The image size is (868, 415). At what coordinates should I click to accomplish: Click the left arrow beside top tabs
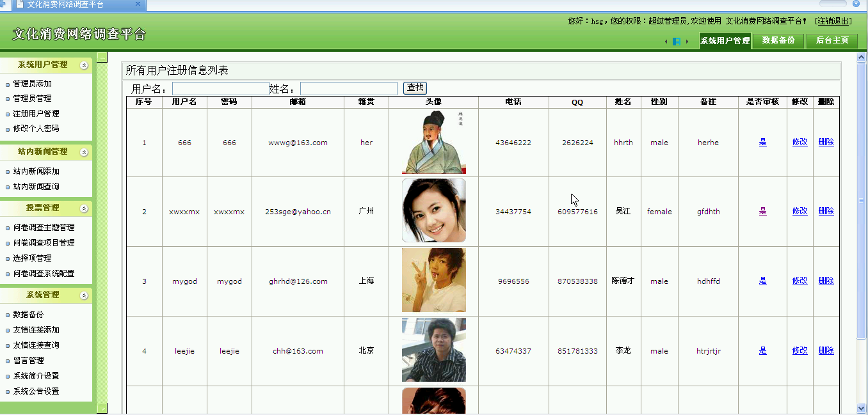pos(666,42)
